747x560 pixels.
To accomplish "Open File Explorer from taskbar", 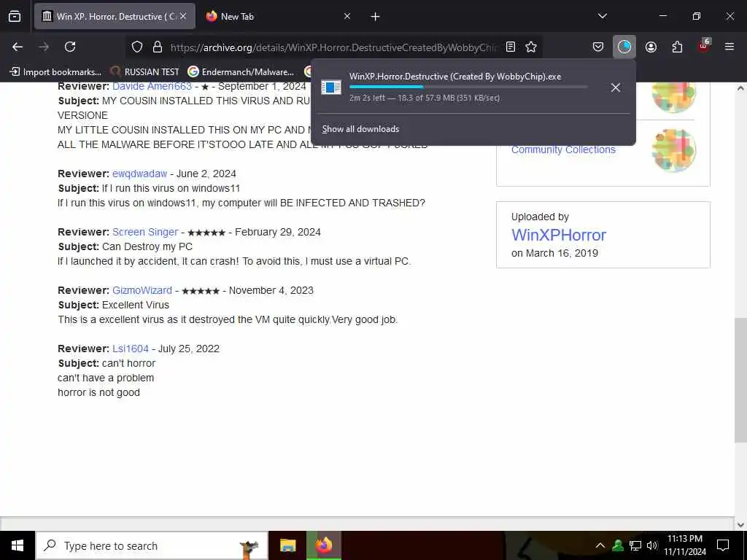I will tap(287, 545).
